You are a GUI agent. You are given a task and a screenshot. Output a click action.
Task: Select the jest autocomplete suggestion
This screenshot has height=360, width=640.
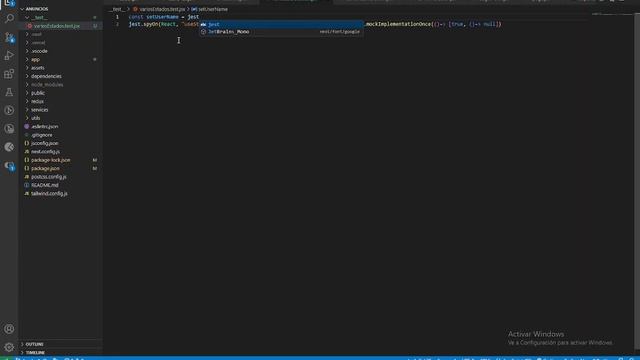tap(281, 24)
